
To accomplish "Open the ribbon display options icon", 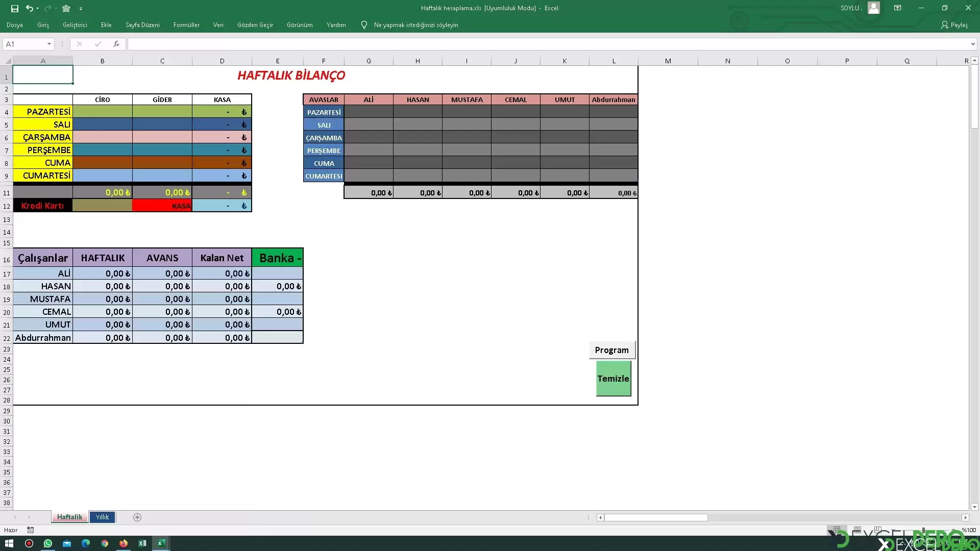I will [897, 8].
